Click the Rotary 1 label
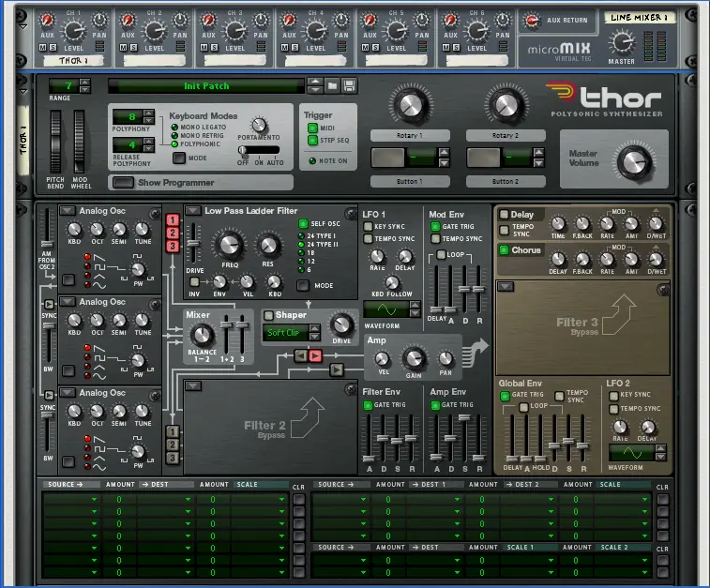This screenshot has height=588, width=710. point(410,135)
